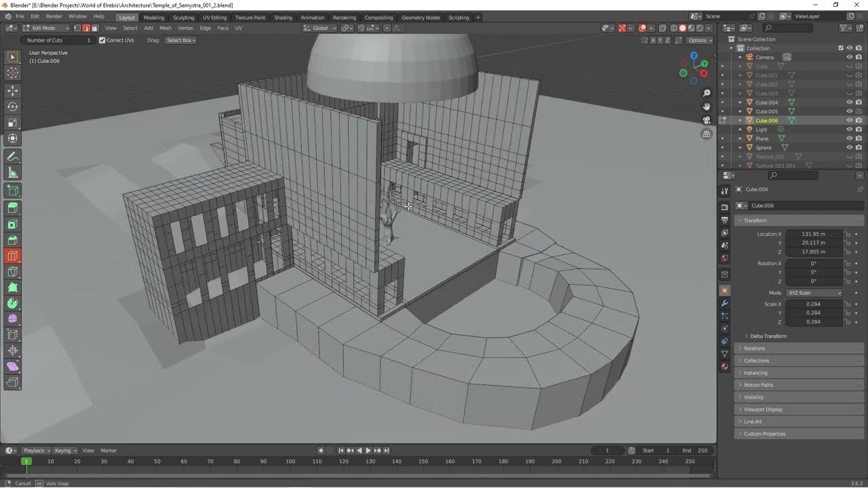
Task: Collapse the Transform panel
Action: (800, 220)
